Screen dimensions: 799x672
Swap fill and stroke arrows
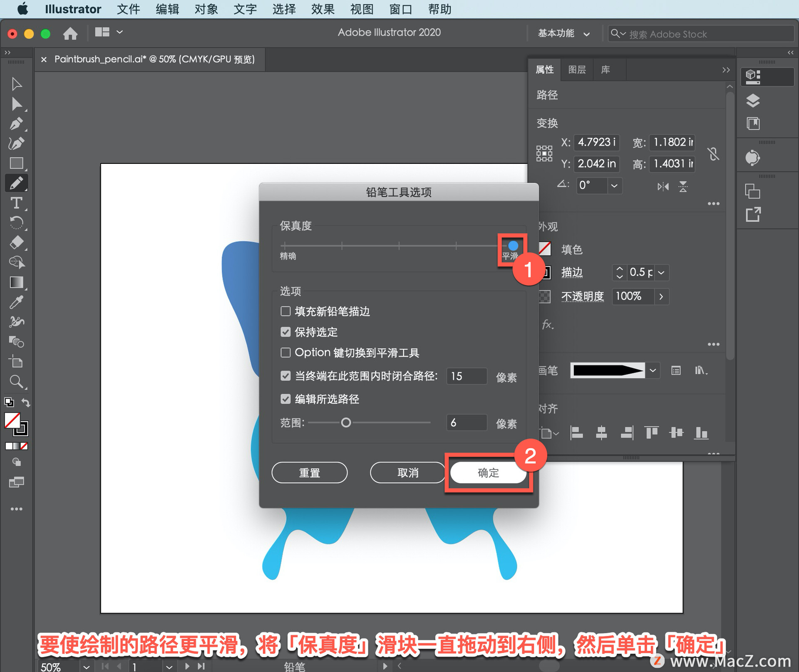tap(26, 402)
